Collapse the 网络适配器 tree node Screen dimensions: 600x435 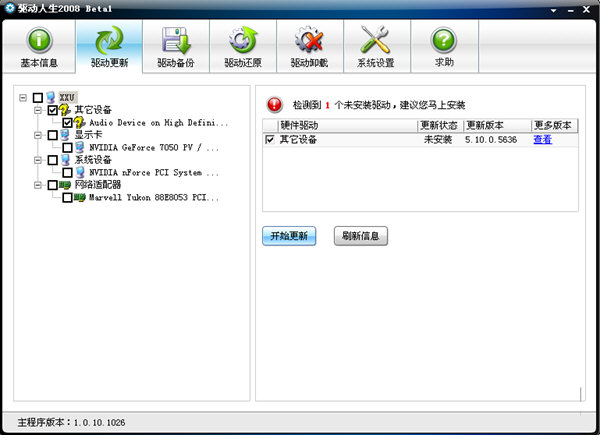[38, 185]
